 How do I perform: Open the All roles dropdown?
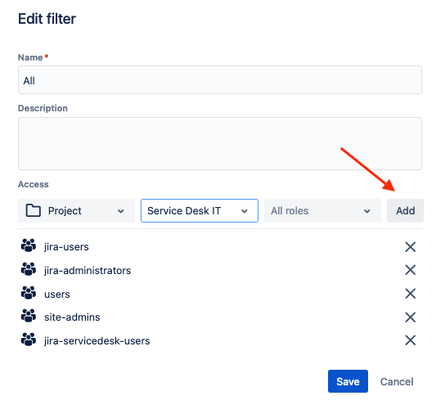click(322, 211)
